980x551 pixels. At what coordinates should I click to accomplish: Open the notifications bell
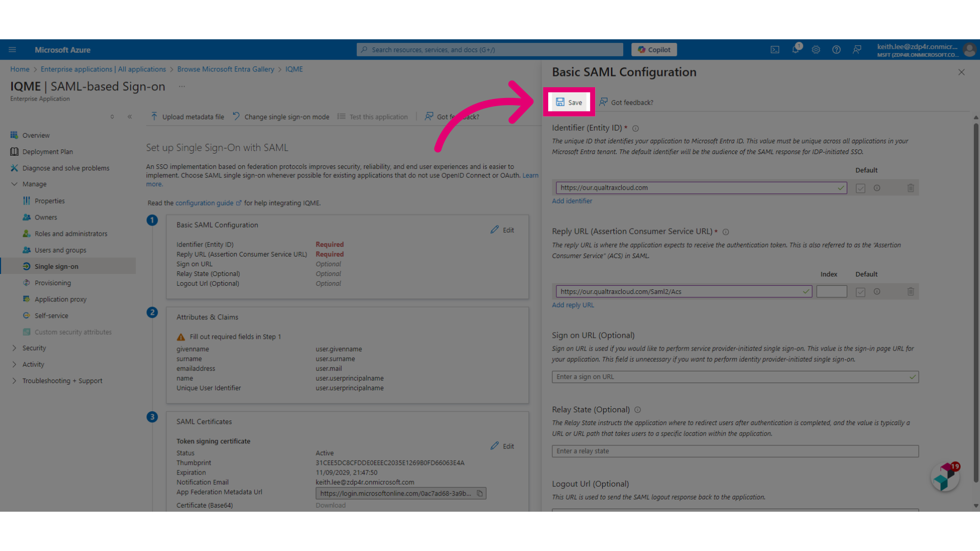(x=796, y=49)
